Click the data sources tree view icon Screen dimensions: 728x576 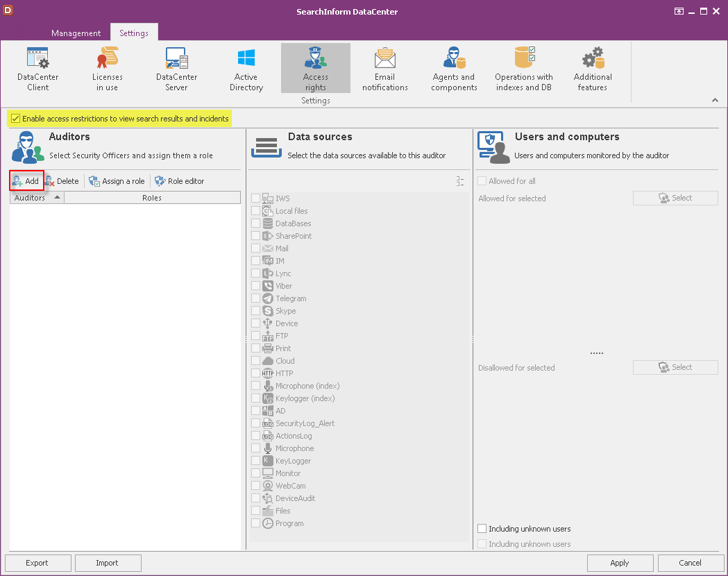460,181
